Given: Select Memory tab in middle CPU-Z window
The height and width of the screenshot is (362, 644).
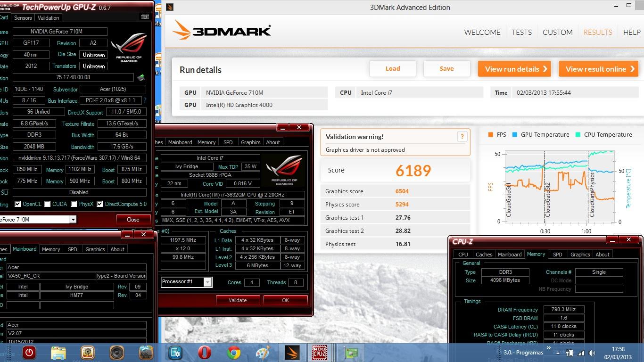Looking at the screenshot, I should (x=206, y=142).
